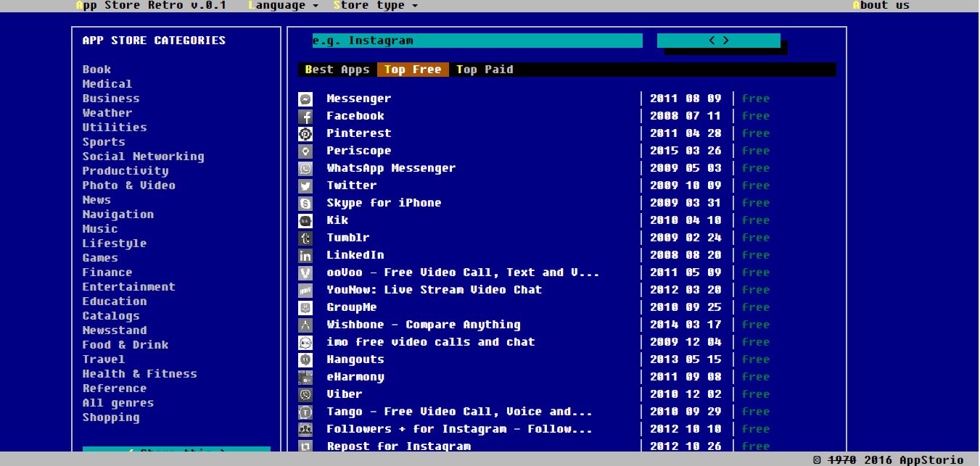980x466 pixels.
Task: Open the About us page
Action: pyautogui.click(x=881, y=5)
